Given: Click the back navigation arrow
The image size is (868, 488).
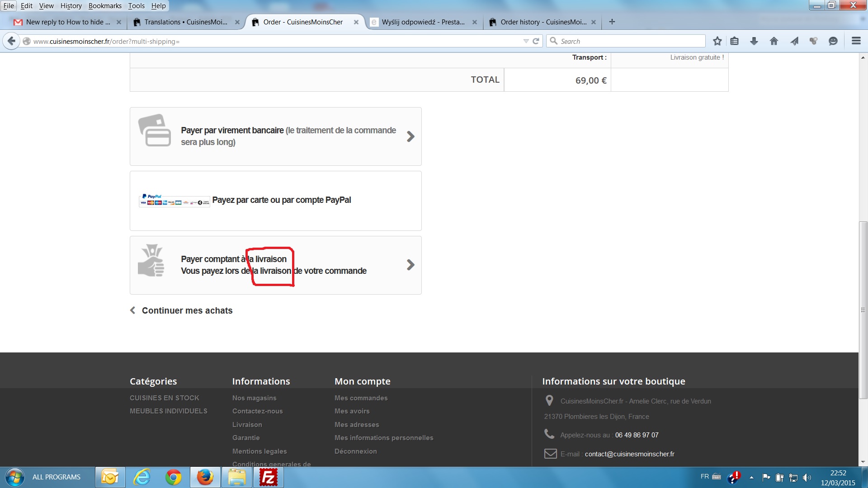Looking at the screenshot, I should [x=11, y=41].
